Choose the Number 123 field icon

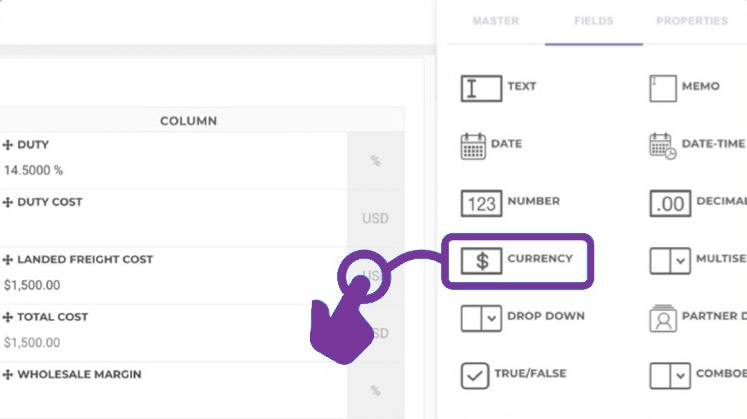point(481,203)
